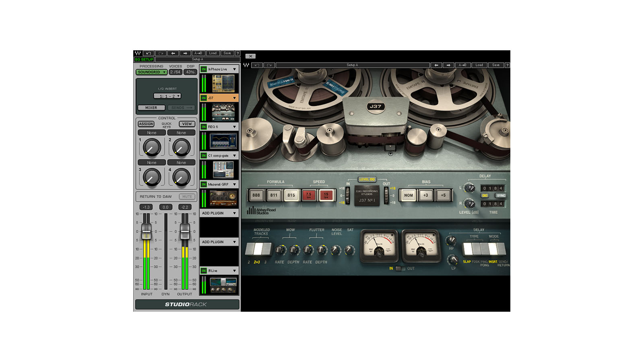Select tape formula 888
Viewport: 644px width, 362px height.
tap(256, 195)
